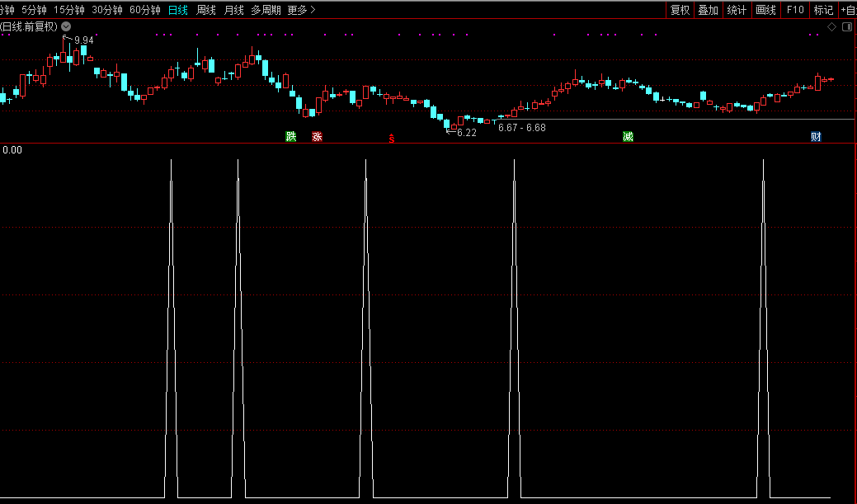
Task: Switch to the 5分钟 period tab
Action: coord(34,10)
